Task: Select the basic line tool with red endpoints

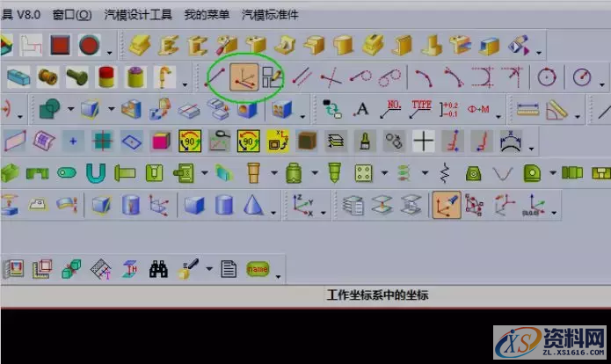Action: tap(215, 77)
